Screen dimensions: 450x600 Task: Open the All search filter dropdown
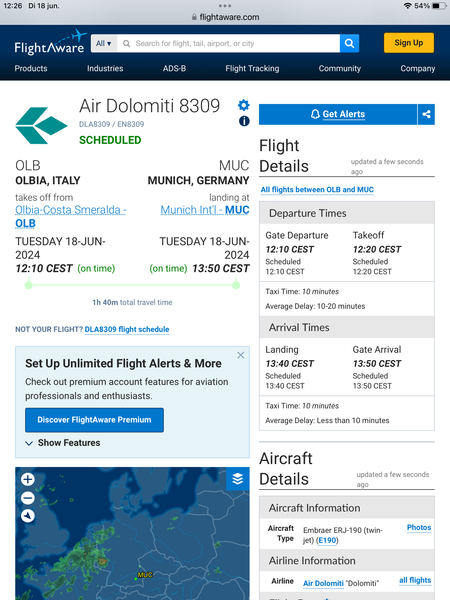104,43
